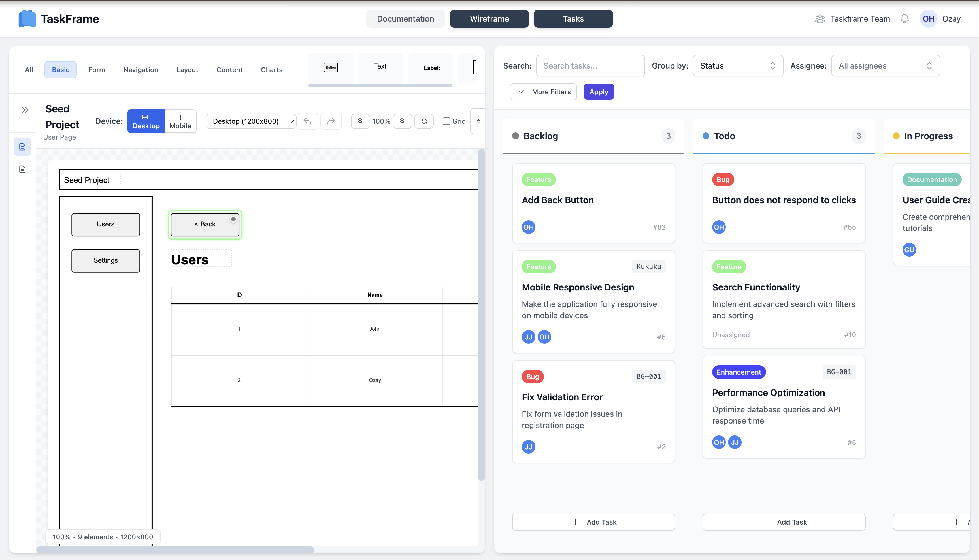Screen dimensions: 979x560
Task: Open the Desktop (1200x800) size dropdown
Action: pyautogui.click(x=251, y=121)
